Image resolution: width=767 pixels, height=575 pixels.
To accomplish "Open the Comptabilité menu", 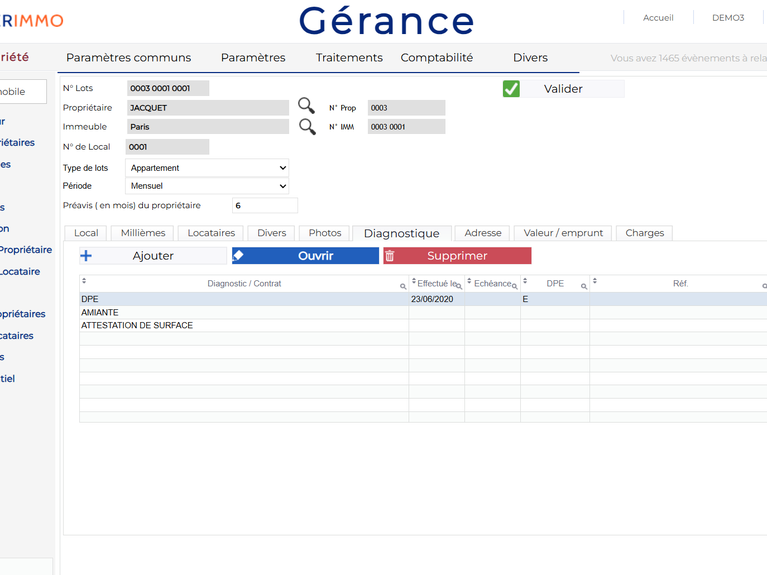I will point(436,58).
